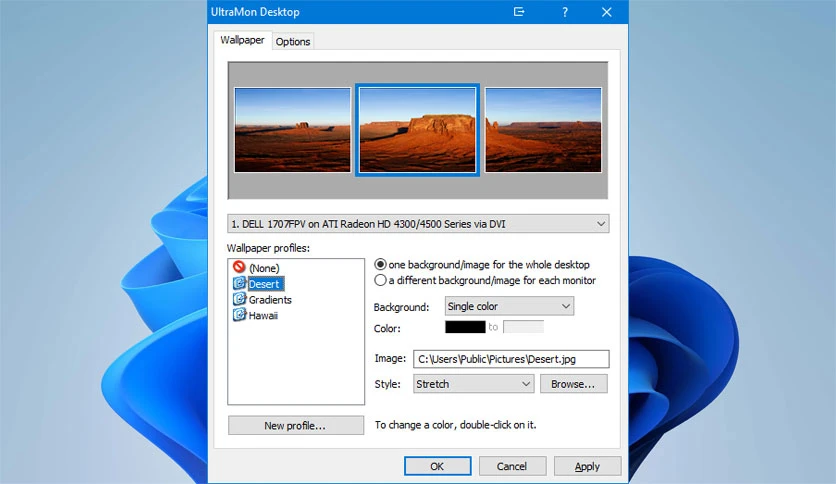Click the Hawaii profile icon
This screenshot has height=484, width=836.
tap(239, 315)
